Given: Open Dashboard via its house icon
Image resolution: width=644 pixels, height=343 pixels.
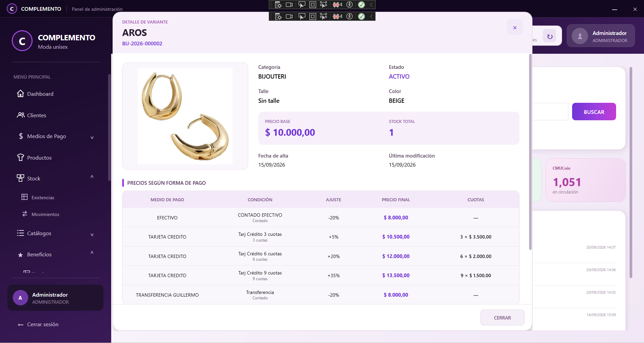Looking at the screenshot, I should [x=20, y=94].
